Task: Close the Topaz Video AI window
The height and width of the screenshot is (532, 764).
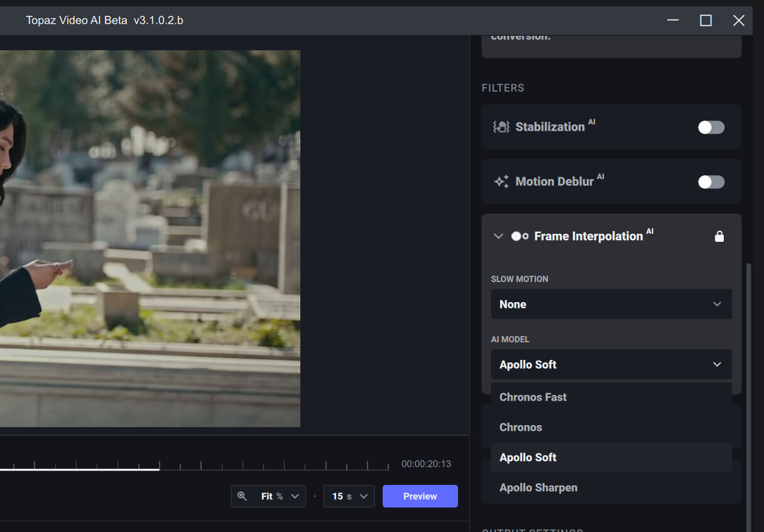Action: pyautogui.click(x=738, y=21)
